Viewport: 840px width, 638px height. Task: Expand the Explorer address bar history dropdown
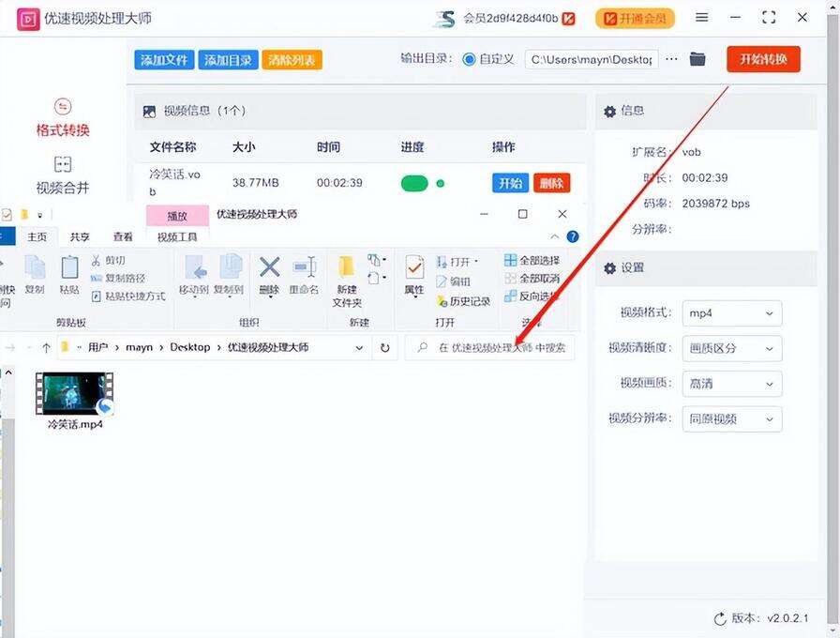click(x=359, y=348)
